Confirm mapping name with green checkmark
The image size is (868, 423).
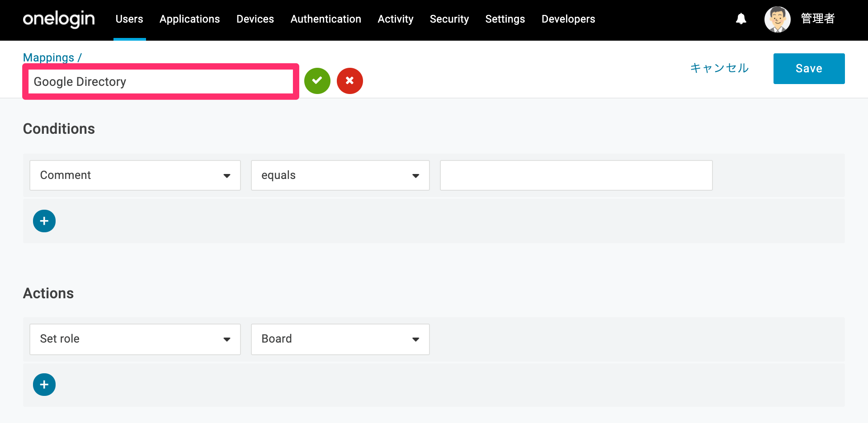click(x=317, y=81)
